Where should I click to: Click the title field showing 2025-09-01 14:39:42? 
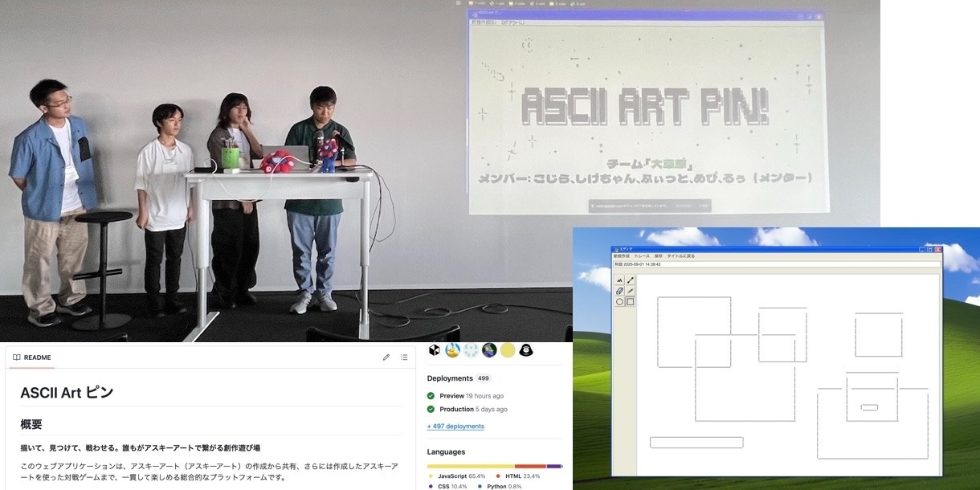[777, 264]
